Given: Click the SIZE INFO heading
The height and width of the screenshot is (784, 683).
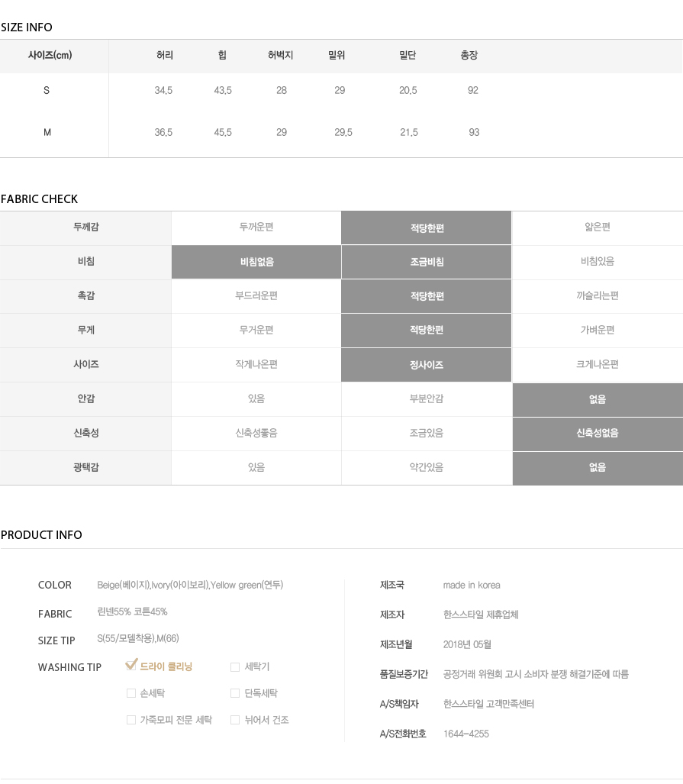Looking at the screenshot, I should pyautogui.click(x=27, y=27).
